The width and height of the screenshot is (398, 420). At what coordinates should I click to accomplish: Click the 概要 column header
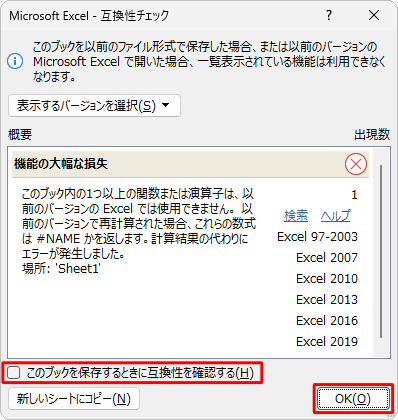click(x=20, y=135)
